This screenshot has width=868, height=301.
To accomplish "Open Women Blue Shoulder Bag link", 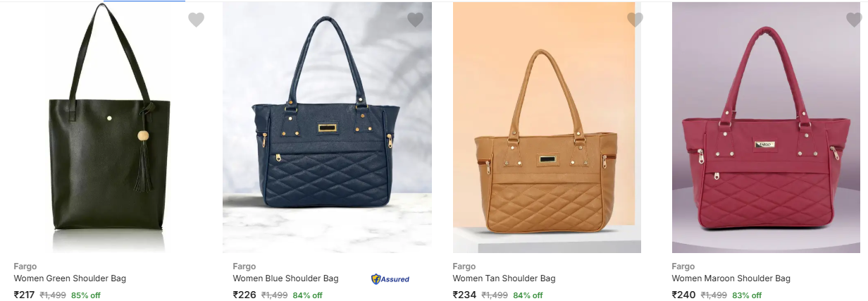I will (x=286, y=278).
